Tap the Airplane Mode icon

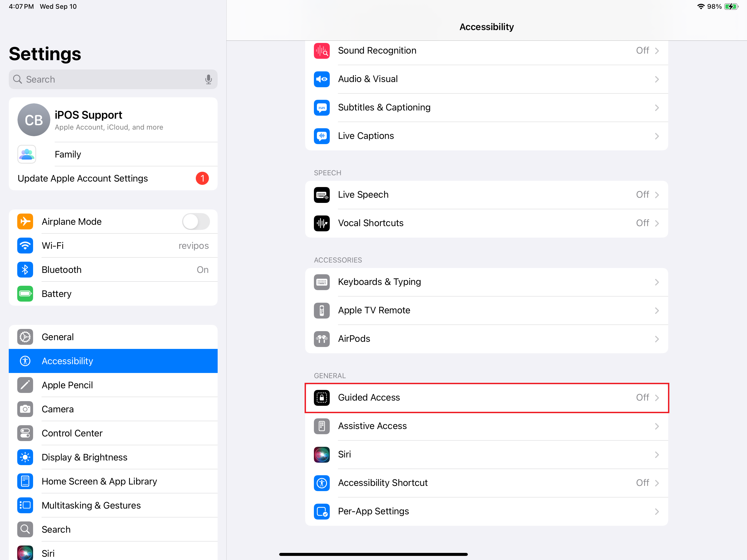point(25,221)
